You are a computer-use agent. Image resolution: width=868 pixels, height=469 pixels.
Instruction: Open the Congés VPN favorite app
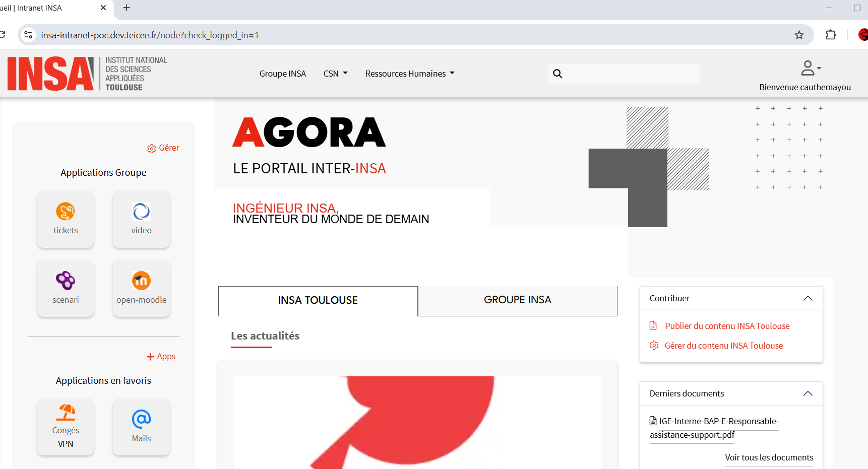click(66, 427)
